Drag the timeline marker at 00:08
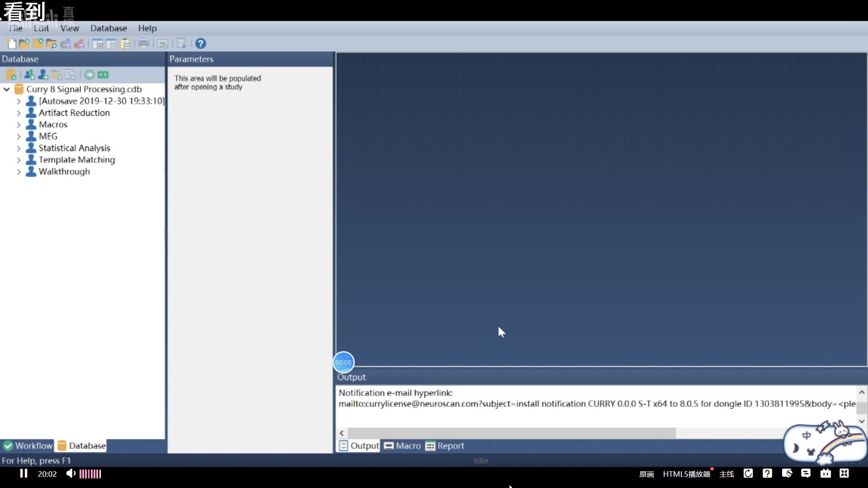This screenshot has width=868, height=488. tap(344, 362)
